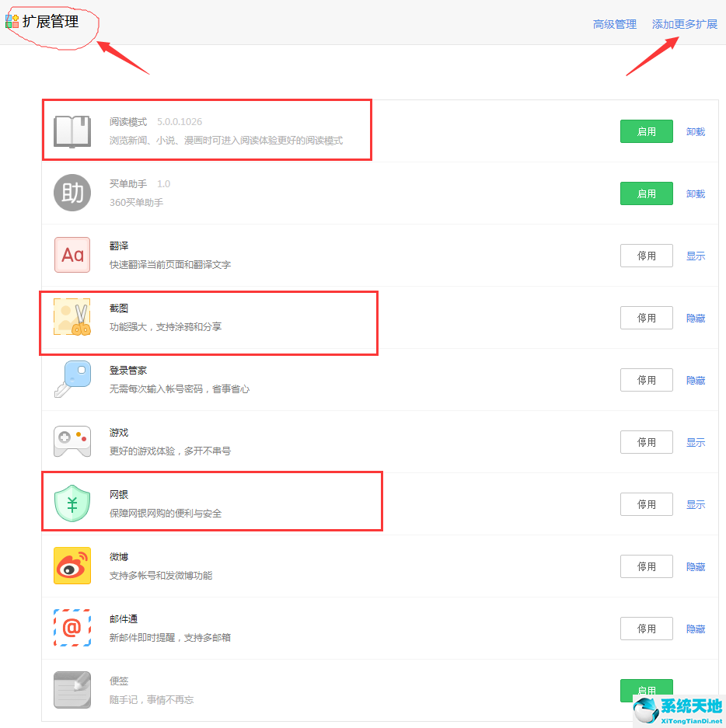Click the 阅读模式 extension name
This screenshot has height=728, width=726.
point(128,122)
